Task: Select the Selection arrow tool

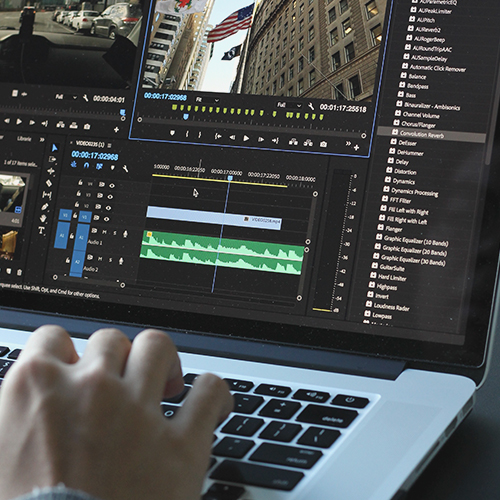Action: click(55, 148)
